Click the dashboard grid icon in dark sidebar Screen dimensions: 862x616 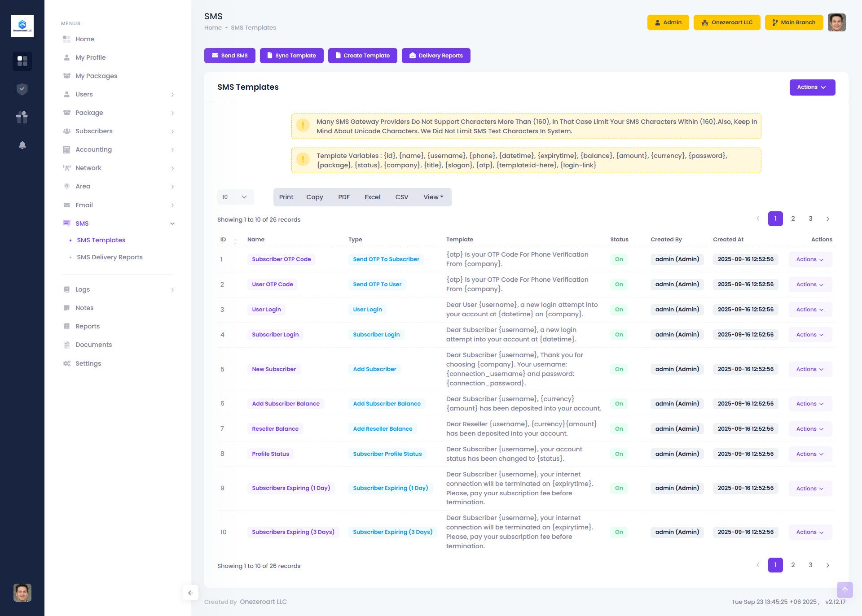click(22, 61)
